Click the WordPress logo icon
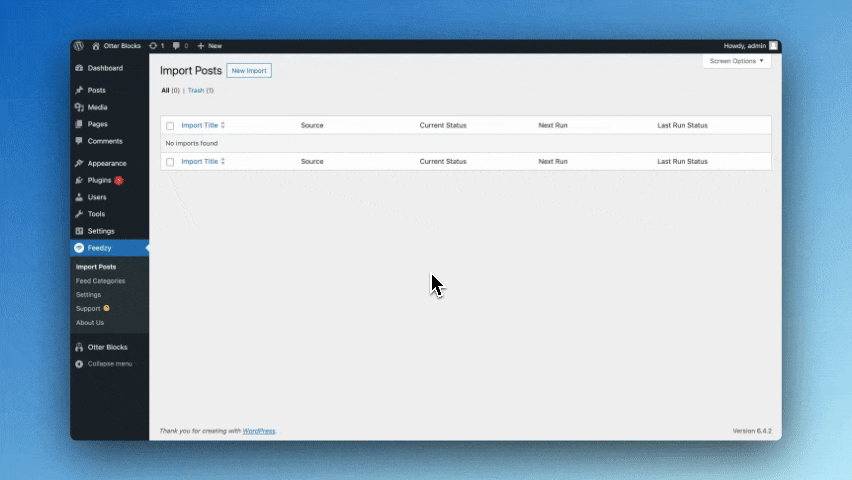 (79, 46)
